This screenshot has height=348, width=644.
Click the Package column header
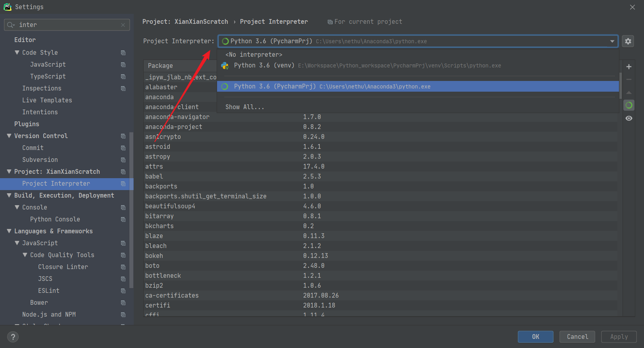[160, 66]
